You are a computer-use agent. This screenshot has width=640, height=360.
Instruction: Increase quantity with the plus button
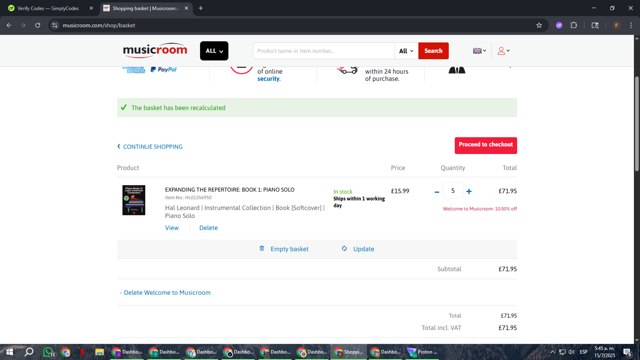[469, 191]
